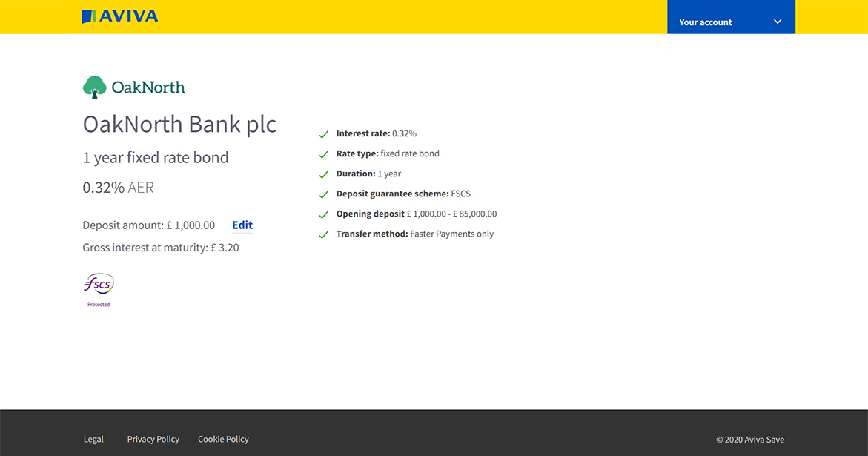Click 'Gross interest at maturity: £ 3.20'
Image resolution: width=868 pixels, height=456 pixels.
(x=161, y=248)
